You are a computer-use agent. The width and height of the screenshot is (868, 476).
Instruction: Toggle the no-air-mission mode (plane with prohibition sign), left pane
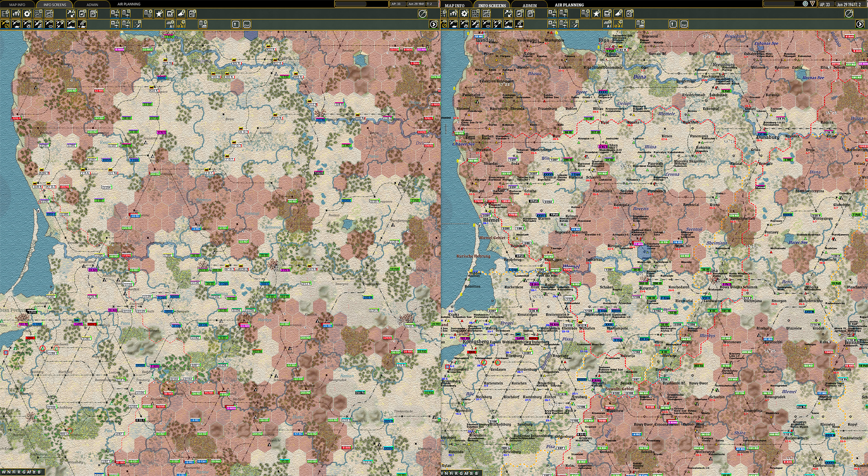pos(5,24)
